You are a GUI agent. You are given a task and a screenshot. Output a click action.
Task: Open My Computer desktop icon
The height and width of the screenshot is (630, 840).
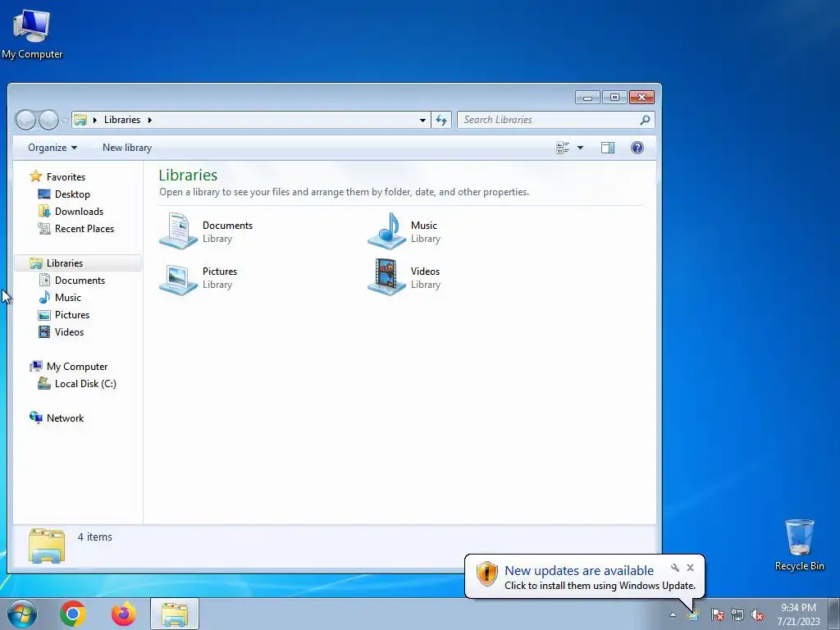pyautogui.click(x=32, y=33)
